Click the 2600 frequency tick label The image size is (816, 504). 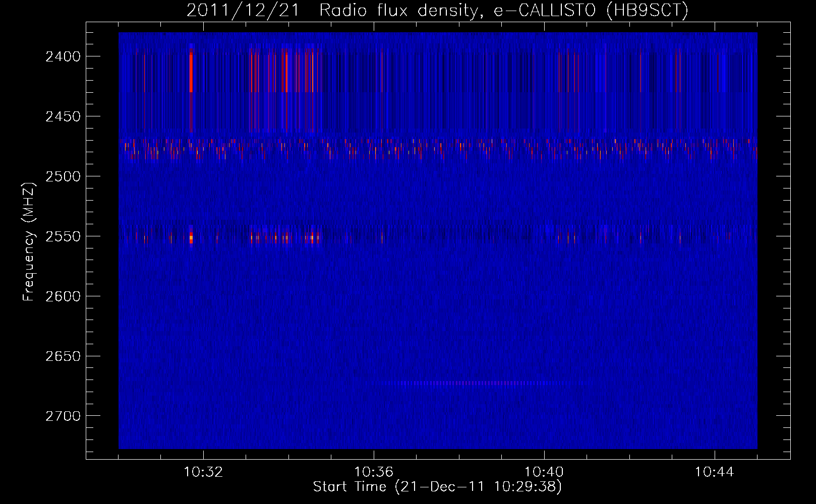coord(63,296)
